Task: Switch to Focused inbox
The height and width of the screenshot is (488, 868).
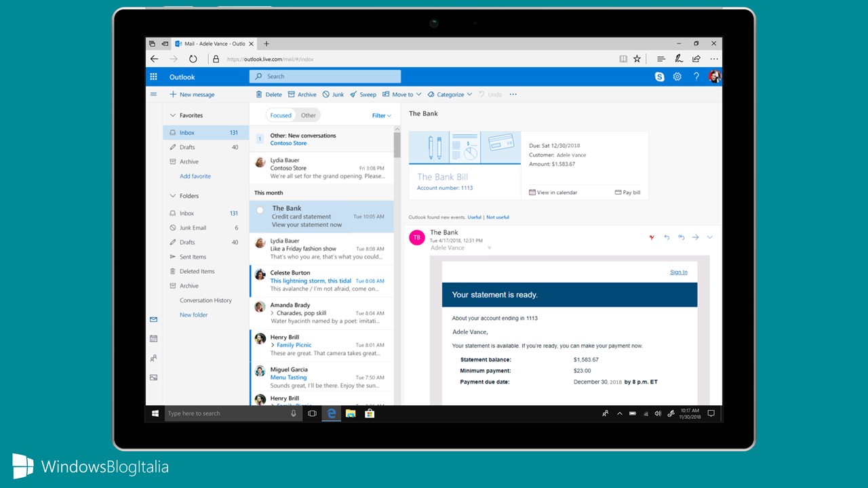Action: (x=281, y=115)
